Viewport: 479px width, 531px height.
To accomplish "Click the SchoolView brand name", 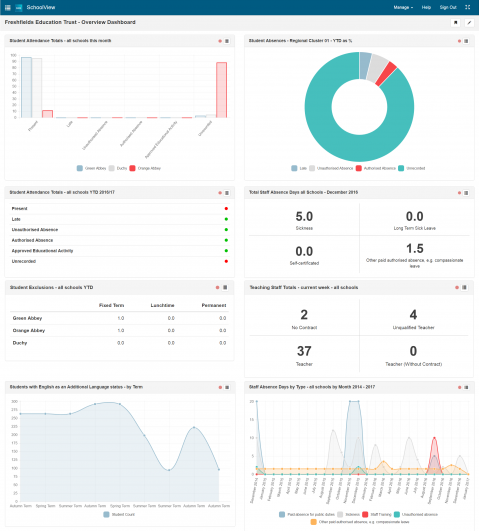I will 41,7.
